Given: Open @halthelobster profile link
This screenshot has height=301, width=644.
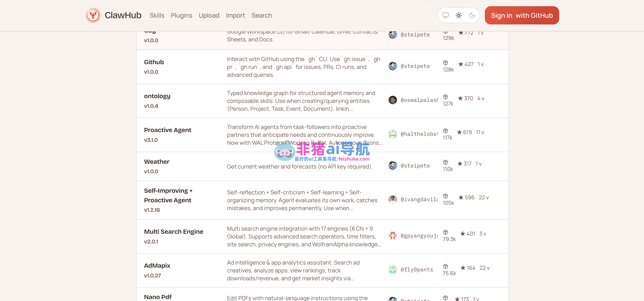Looking at the screenshot, I should coord(419,134).
